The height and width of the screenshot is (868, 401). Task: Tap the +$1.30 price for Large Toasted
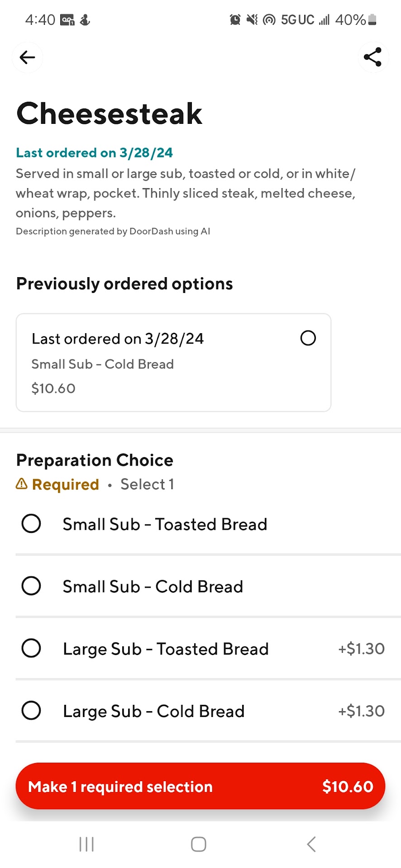(361, 649)
